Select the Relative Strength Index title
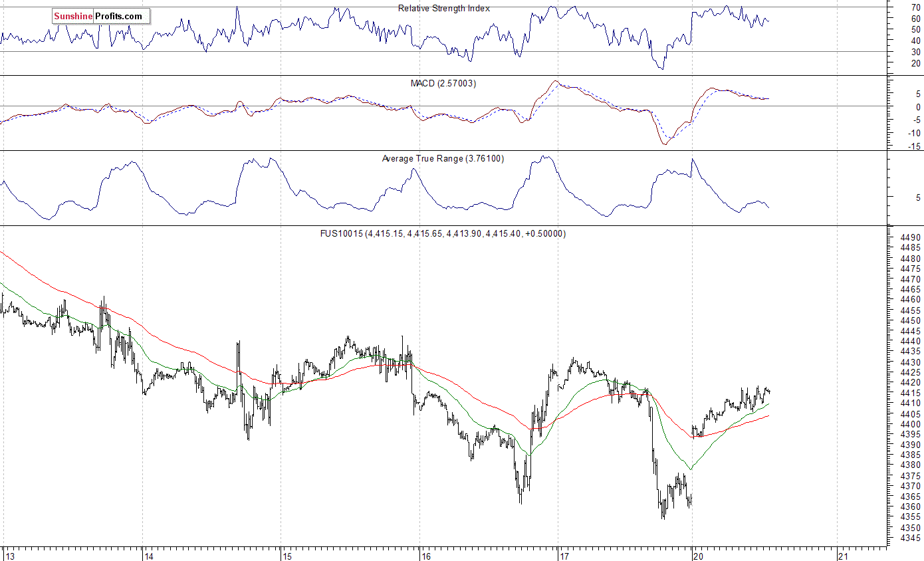The image size is (924, 561). pyautogui.click(x=444, y=8)
